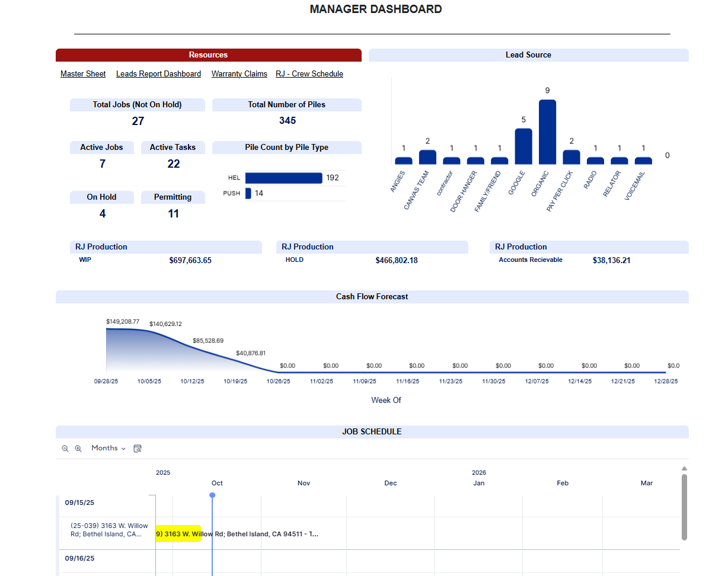Click the zoom out magnifier icon

[65, 449]
